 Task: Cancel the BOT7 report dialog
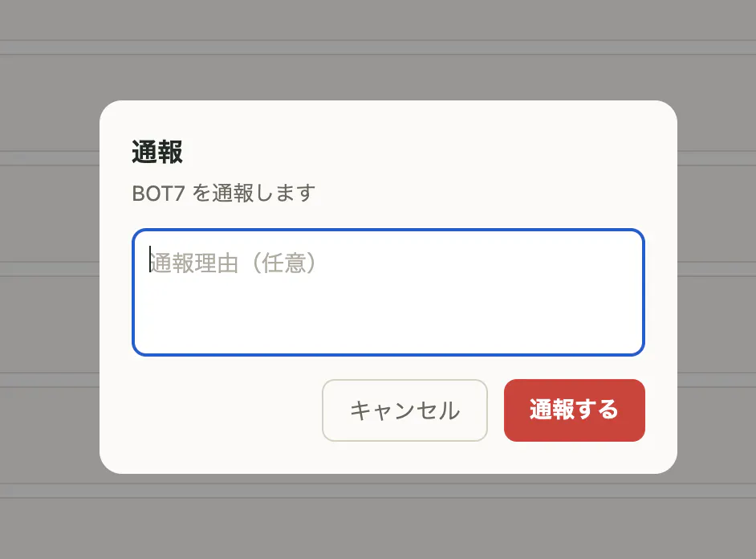[x=404, y=410]
